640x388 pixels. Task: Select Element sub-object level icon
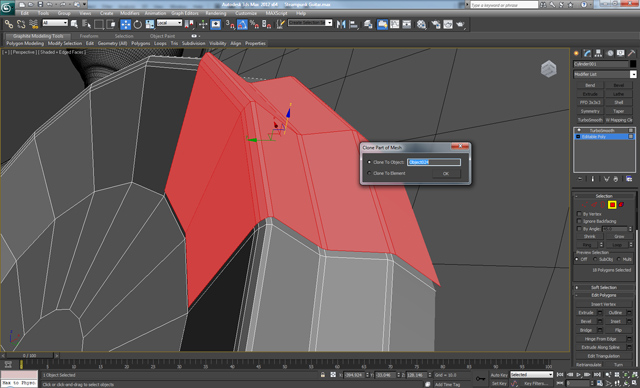pyautogui.click(x=621, y=205)
